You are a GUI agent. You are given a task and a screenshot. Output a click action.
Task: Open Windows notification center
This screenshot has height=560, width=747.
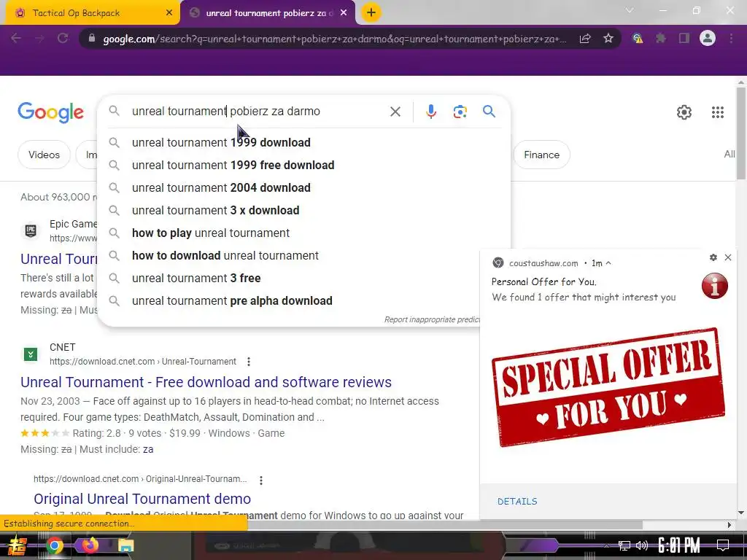click(x=723, y=545)
